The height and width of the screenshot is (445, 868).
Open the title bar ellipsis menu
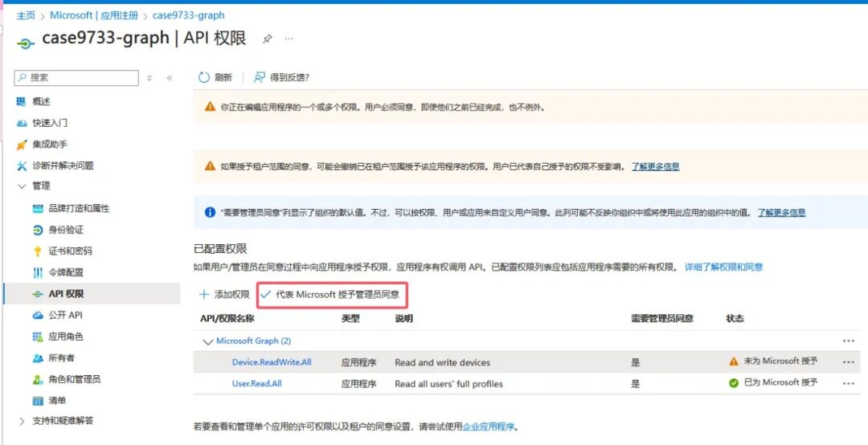[289, 39]
